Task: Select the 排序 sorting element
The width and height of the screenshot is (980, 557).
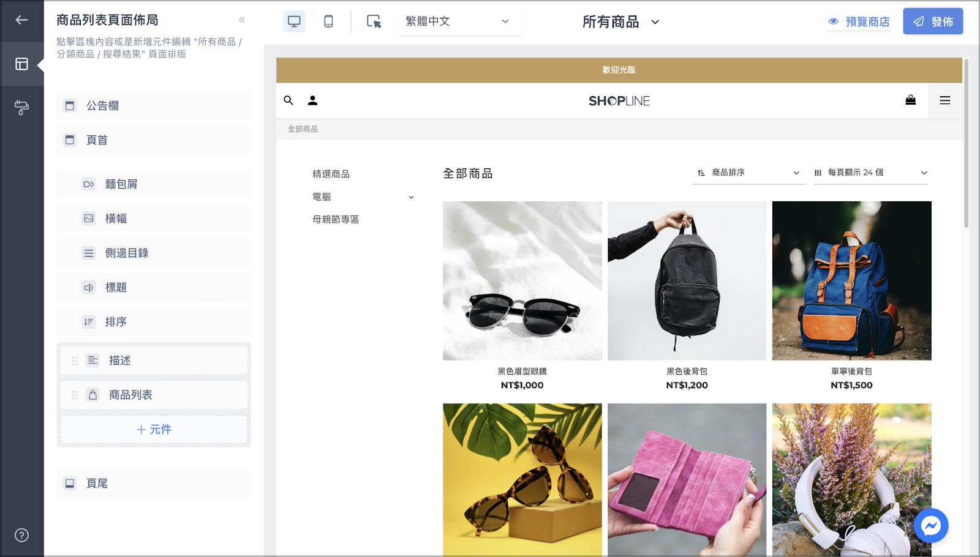Action: (x=154, y=322)
